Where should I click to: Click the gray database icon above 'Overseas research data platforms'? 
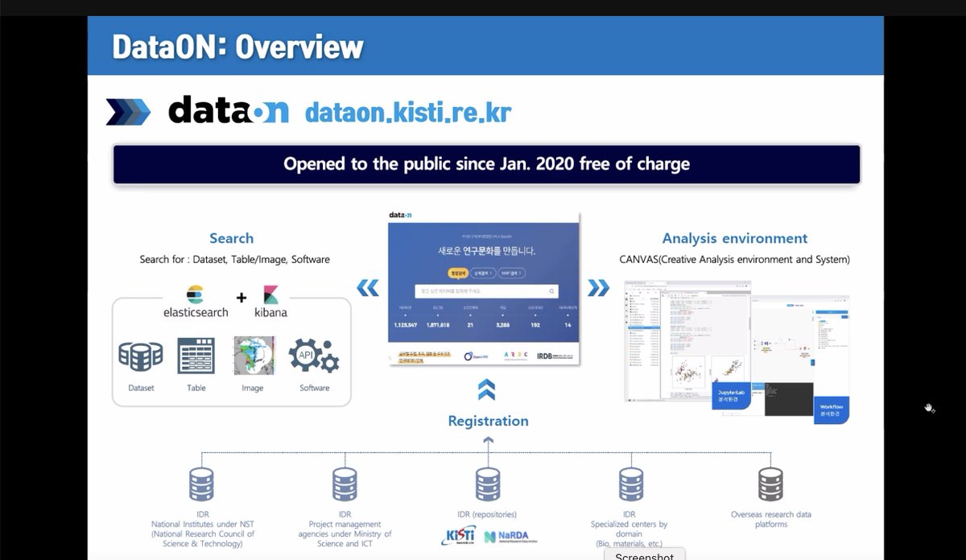point(770,484)
